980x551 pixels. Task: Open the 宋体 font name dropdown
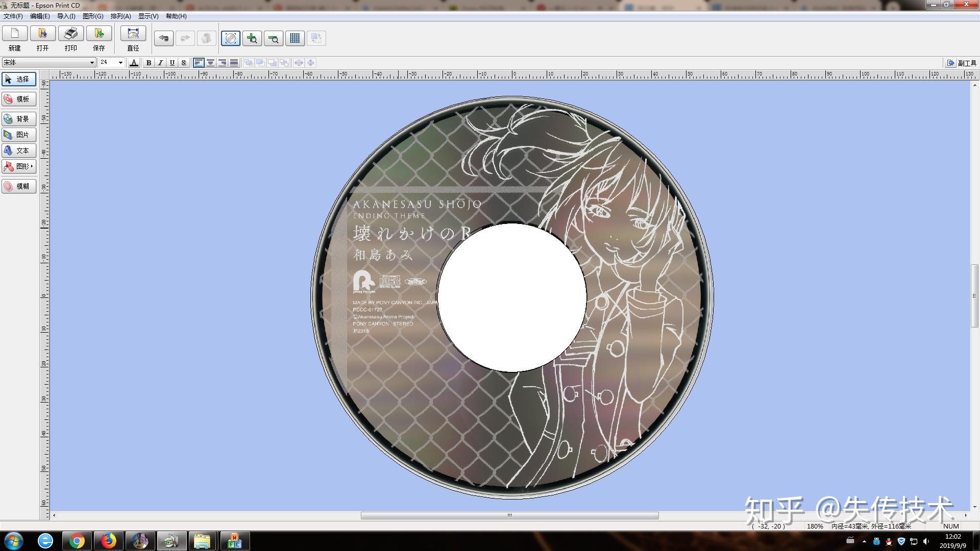[x=92, y=63]
